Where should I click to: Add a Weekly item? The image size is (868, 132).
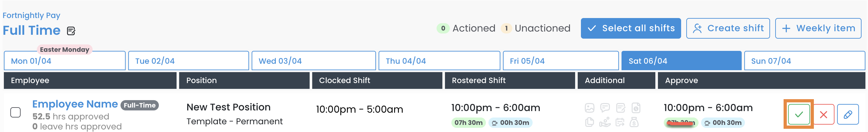[x=818, y=28]
